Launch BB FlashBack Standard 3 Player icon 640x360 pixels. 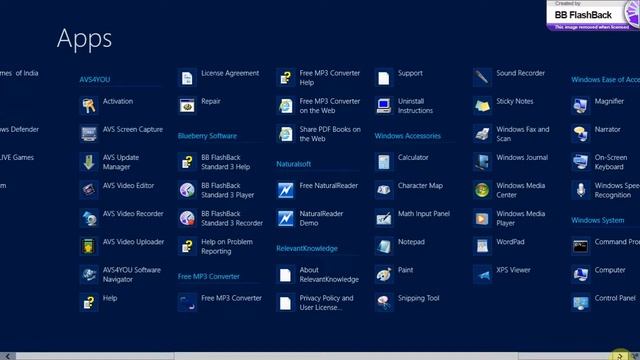click(187, 190)
